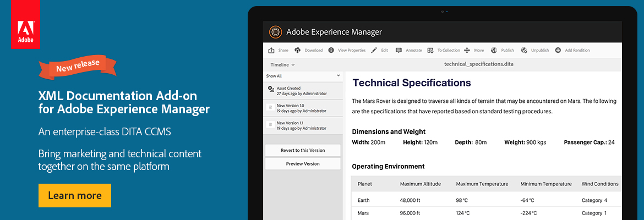Click the Learn more button

click(x=75, y=195)
